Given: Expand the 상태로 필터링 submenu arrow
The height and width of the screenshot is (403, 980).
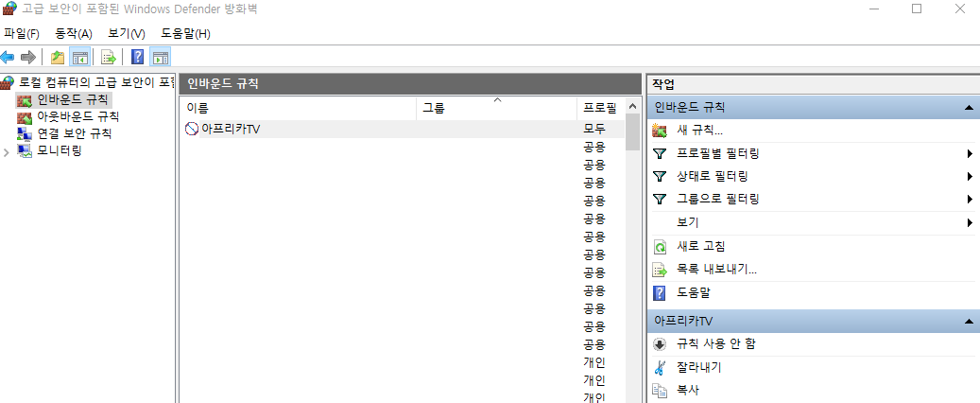Looking at the screenshot, I should (x=970, y=177).
